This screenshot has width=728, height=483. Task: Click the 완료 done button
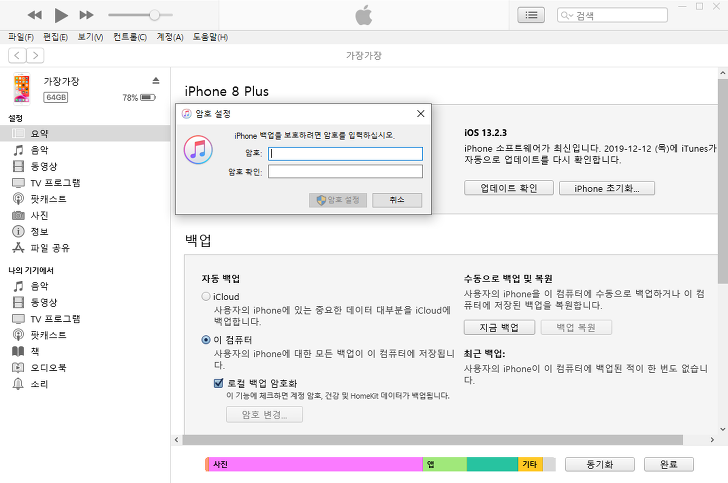coord(669,464)
